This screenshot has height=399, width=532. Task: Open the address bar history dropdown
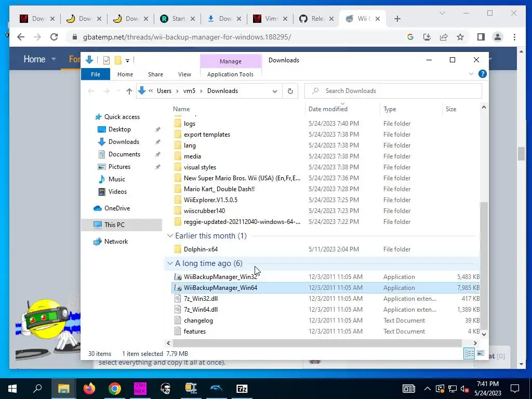275,91
